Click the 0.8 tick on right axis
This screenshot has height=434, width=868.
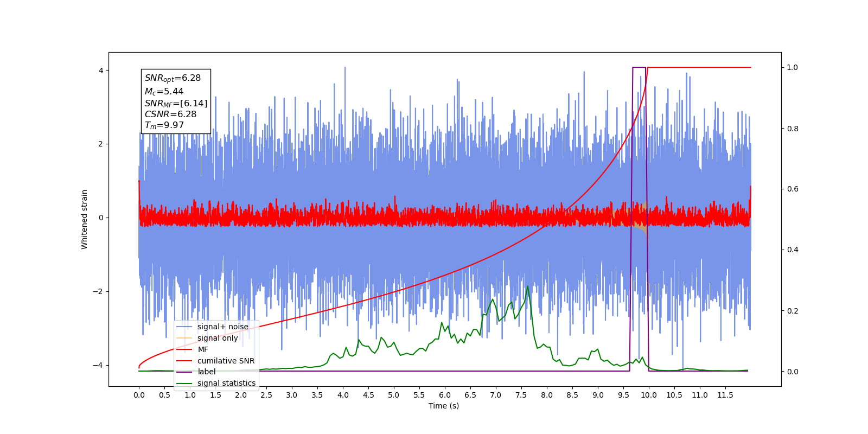pyautogui.click(x=793, y=129)
